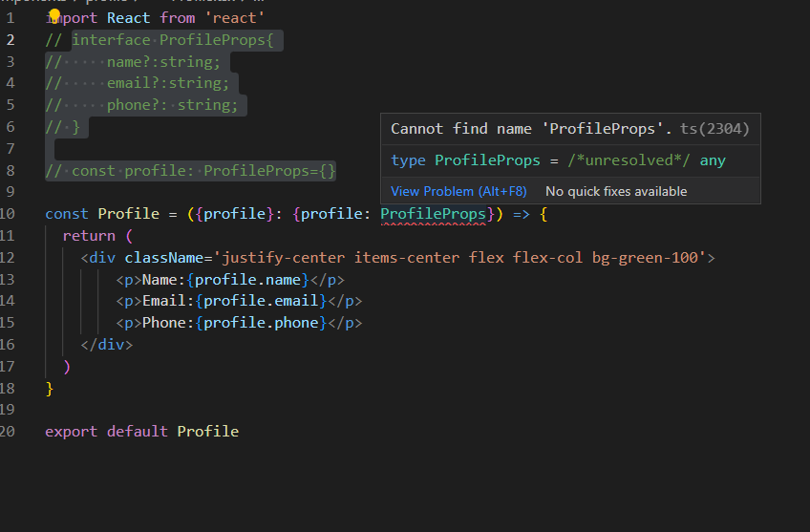Click the return keyword on line 11
The image size is (810, 532).
(x=89, y=236)
